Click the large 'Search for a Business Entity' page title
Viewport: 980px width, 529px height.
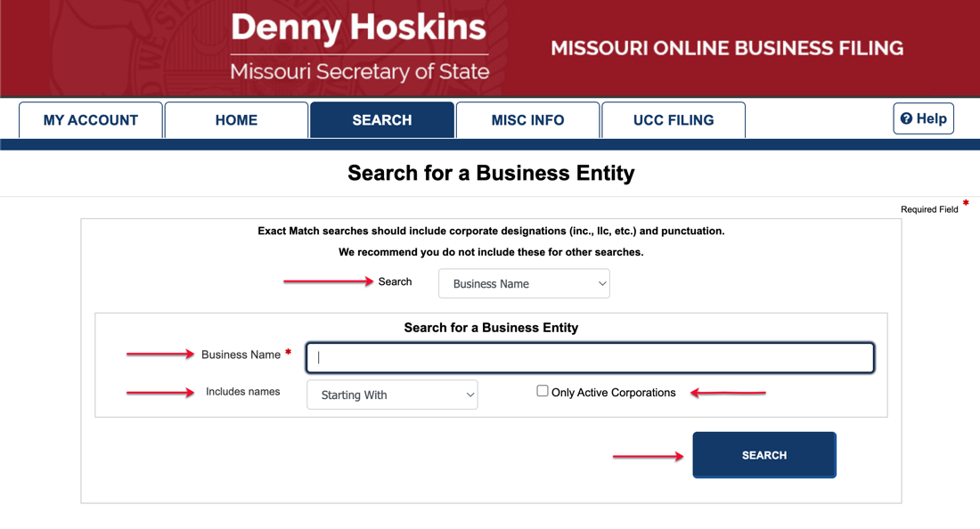(491, 173)
